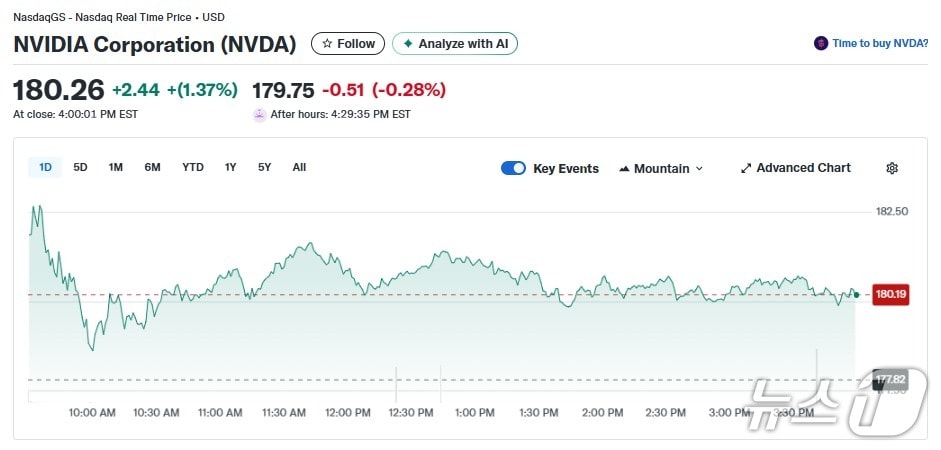Screen dimensions: 941x450
Task: Switch to YTD chart range
Action: click(193, 167)
